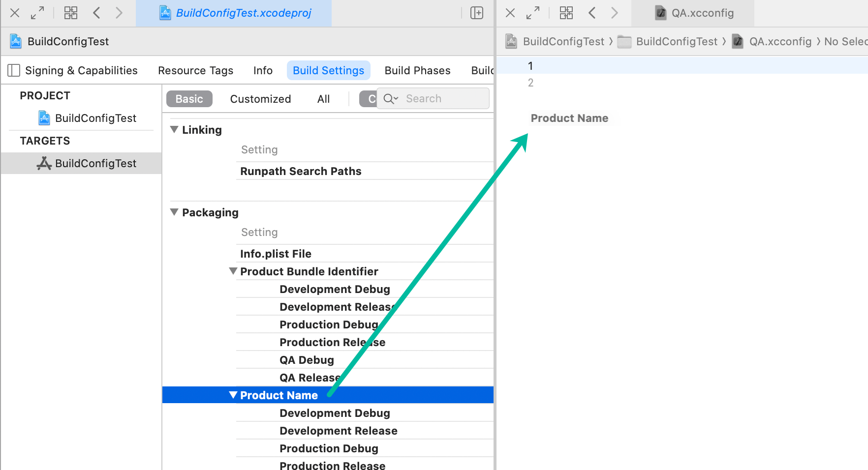Collapse the Linking section
The height and width of the screenshot is (470, 868).
(x=174, y=130)
